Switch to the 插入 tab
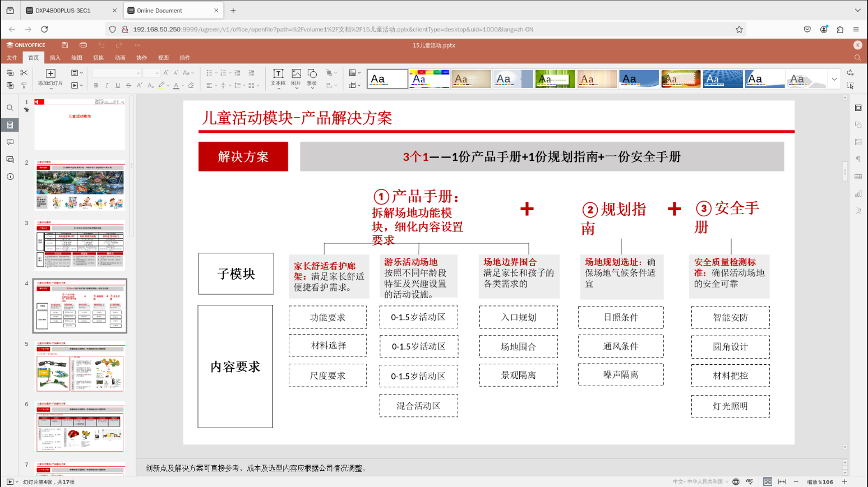868x487 pixels. coord(55,58)
